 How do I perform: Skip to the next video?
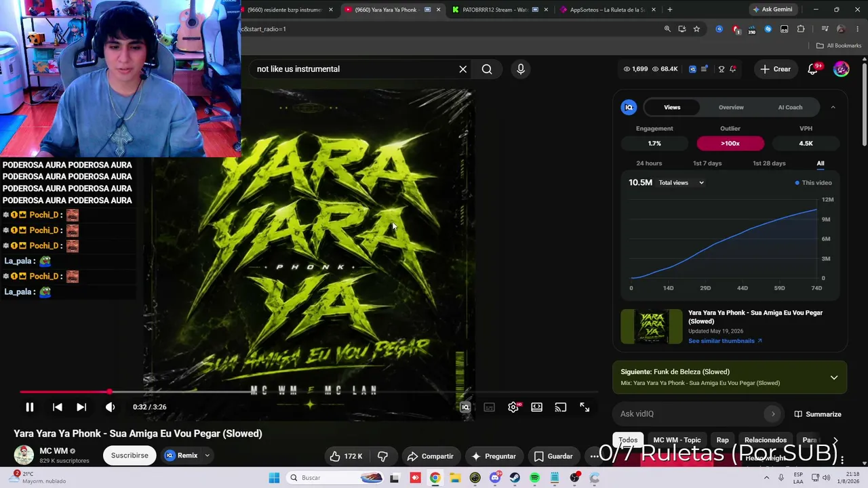click(x=81, y=407)
